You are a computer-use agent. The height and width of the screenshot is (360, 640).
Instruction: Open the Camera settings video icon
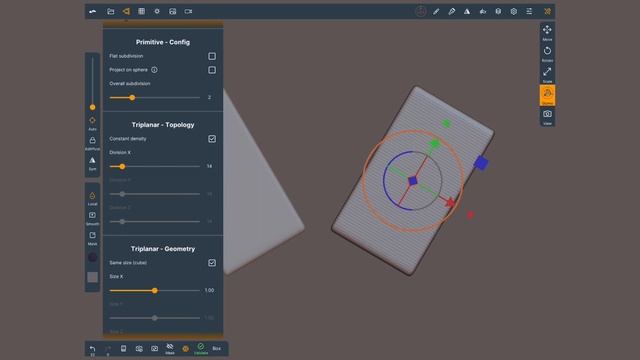(x=188, y=11)
